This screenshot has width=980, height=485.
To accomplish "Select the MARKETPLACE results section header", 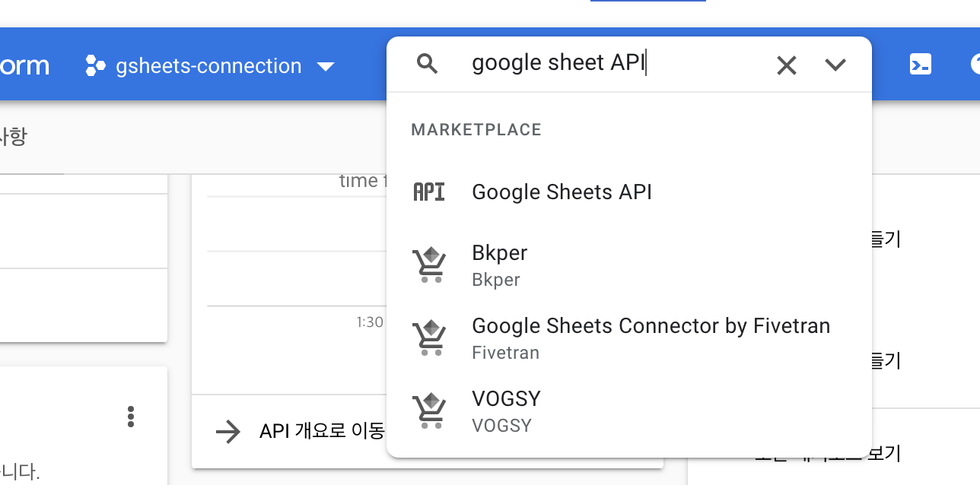I will (x=476, y=129).
